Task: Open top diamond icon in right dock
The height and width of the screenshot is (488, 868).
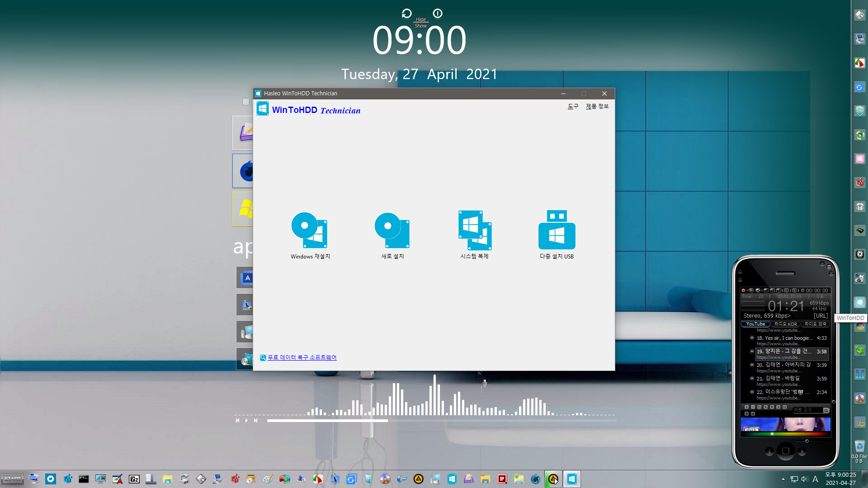Action: point(860,15)
